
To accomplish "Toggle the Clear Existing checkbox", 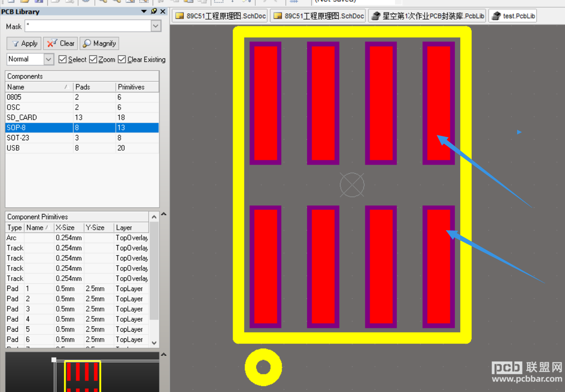I will coord(122,59).
